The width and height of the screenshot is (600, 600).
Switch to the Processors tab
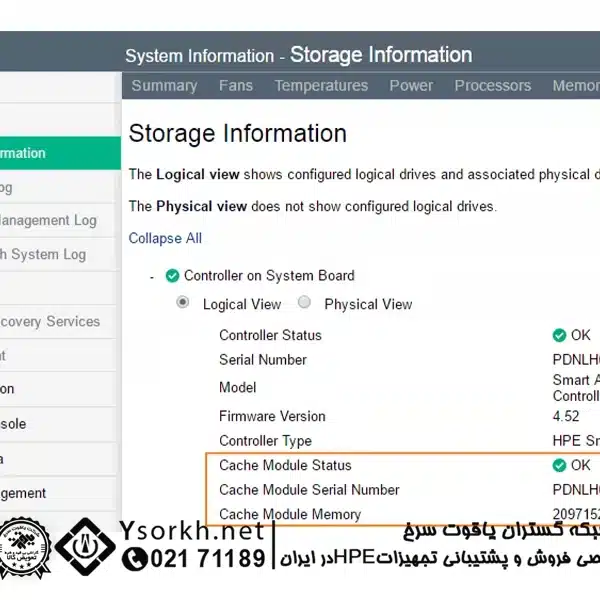tap(492, 86)
